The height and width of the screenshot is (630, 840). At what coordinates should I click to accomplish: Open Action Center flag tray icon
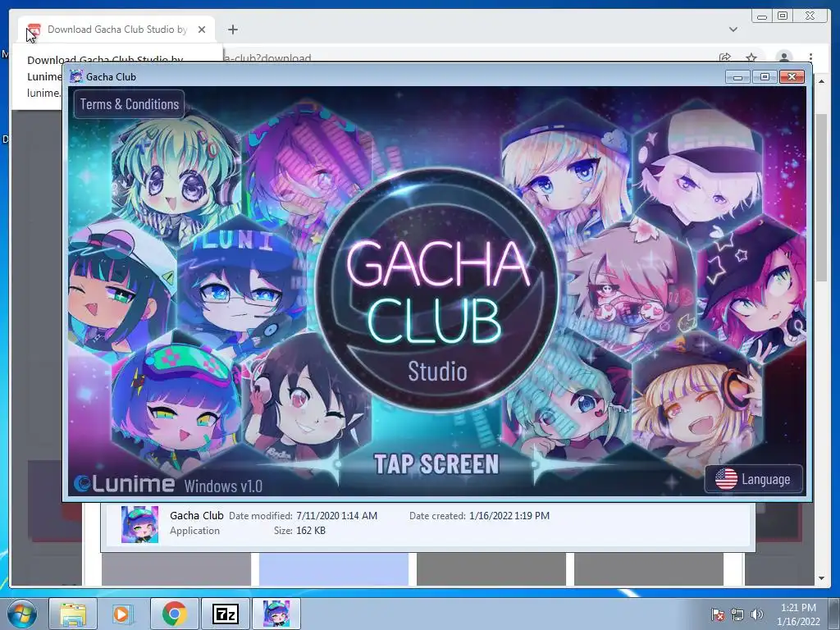[717, 614]
